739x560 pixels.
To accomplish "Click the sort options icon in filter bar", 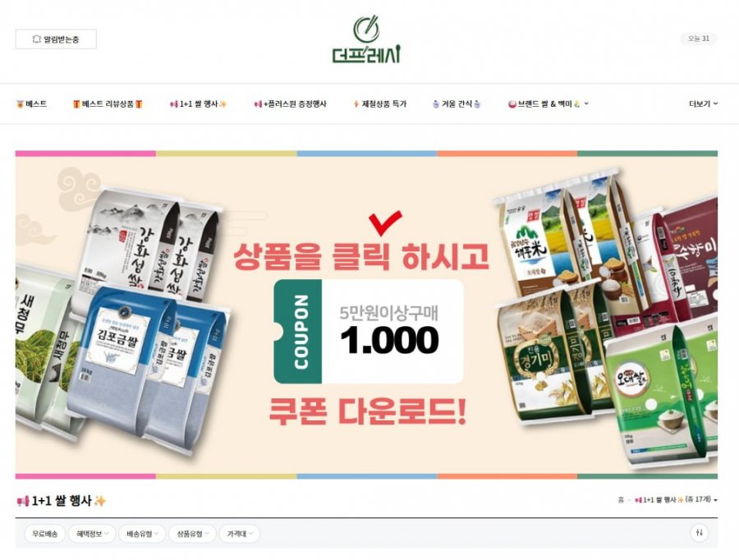I will point(700,533).
